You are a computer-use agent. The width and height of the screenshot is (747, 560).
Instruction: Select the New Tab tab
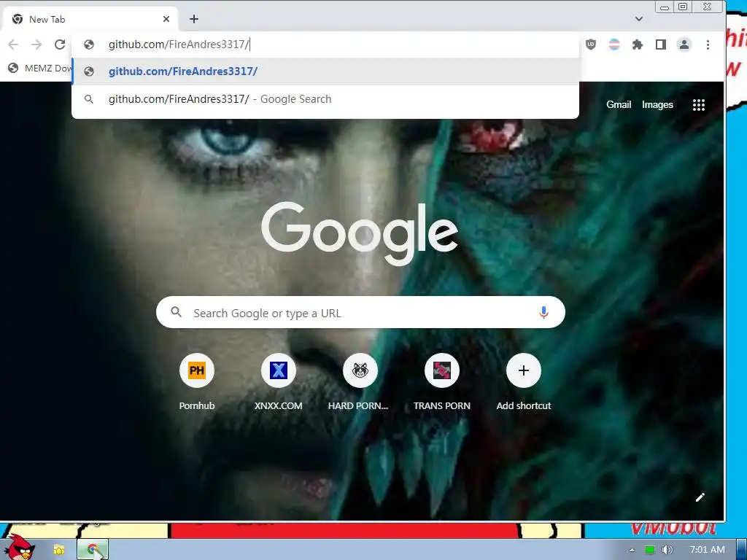pos(90,19)
